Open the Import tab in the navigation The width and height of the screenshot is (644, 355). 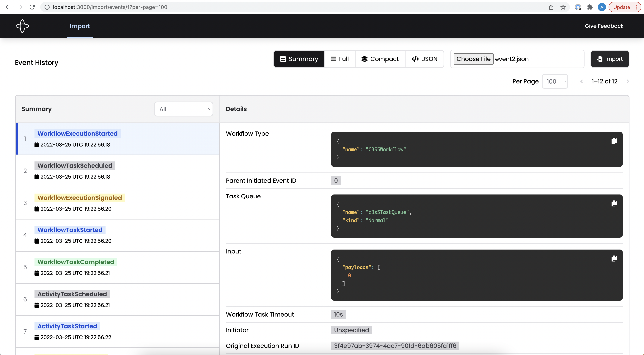pos(80,26)
